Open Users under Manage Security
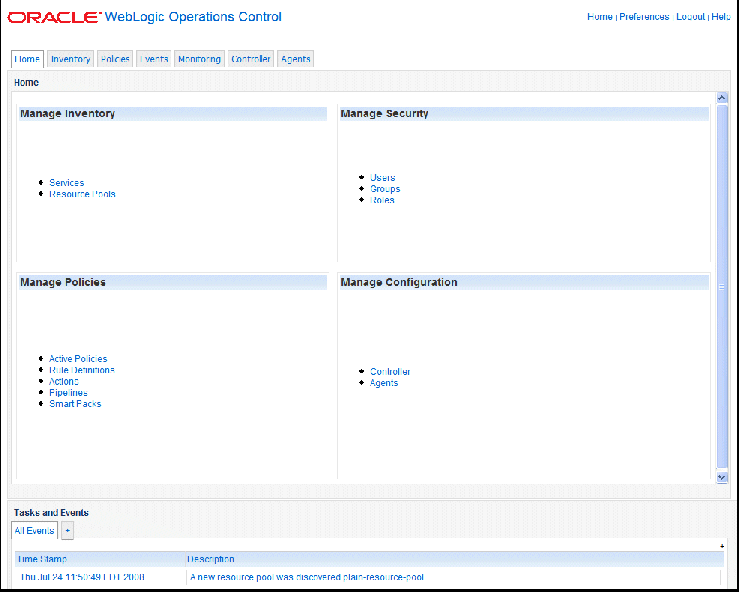739x592 pixels. point(383,178)
